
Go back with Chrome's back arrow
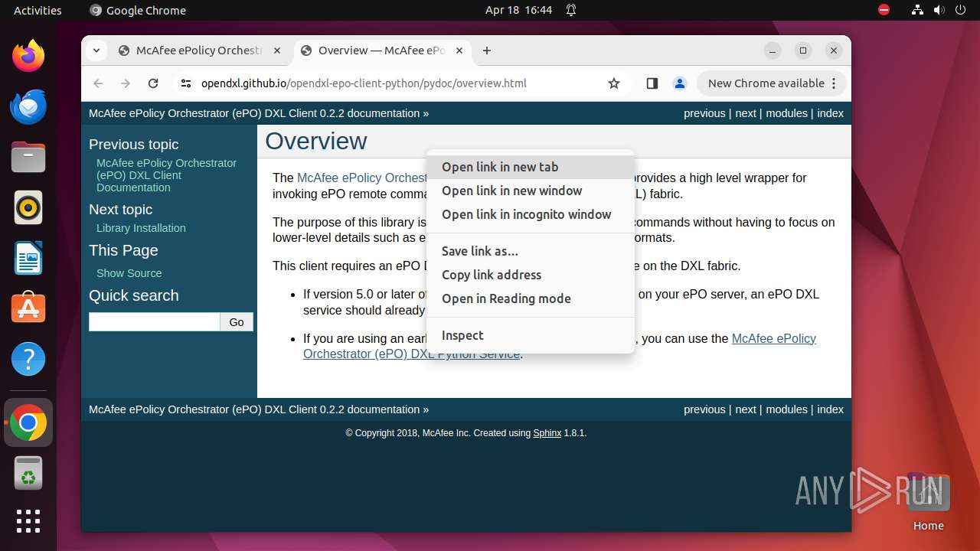98,83
